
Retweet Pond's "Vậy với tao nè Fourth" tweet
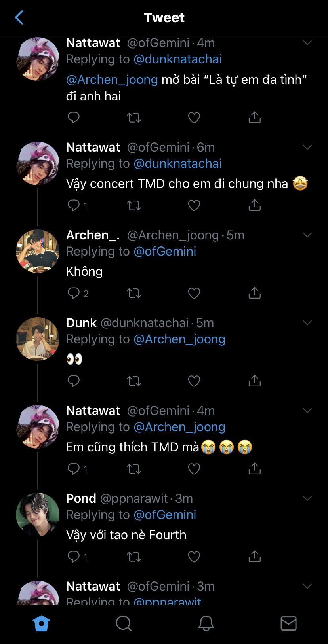[134, 557]
